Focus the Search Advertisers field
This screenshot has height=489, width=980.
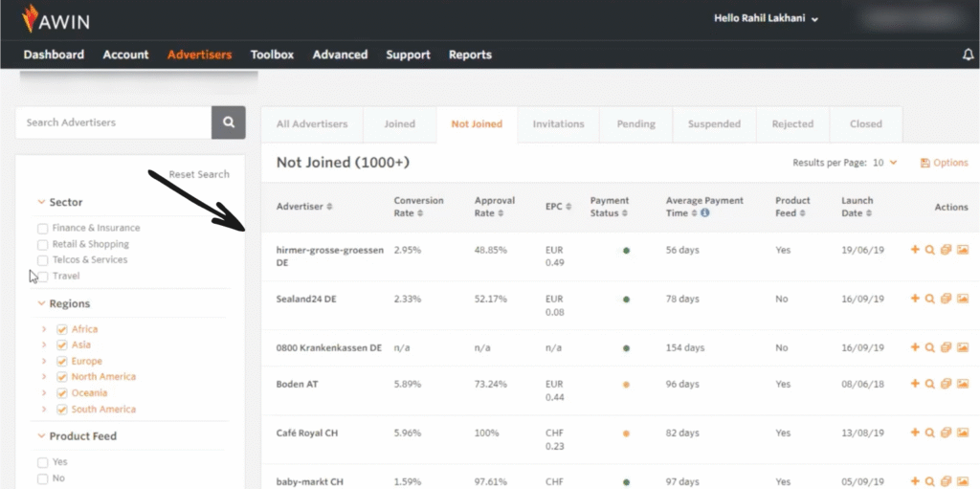114,122
